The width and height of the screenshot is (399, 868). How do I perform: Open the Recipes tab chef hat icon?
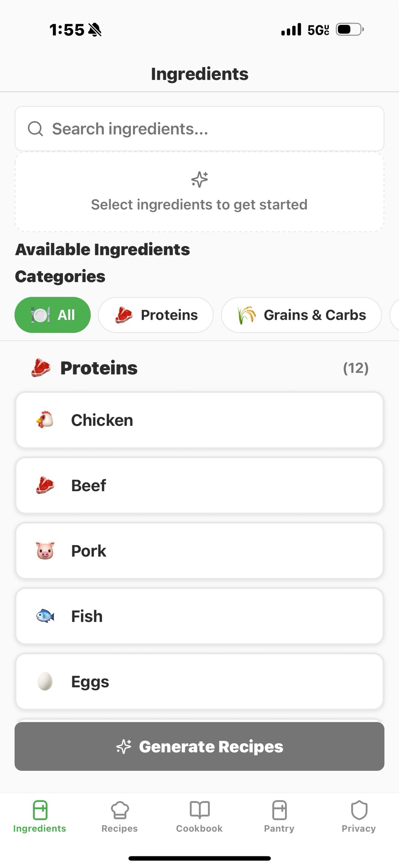point(120,810)
